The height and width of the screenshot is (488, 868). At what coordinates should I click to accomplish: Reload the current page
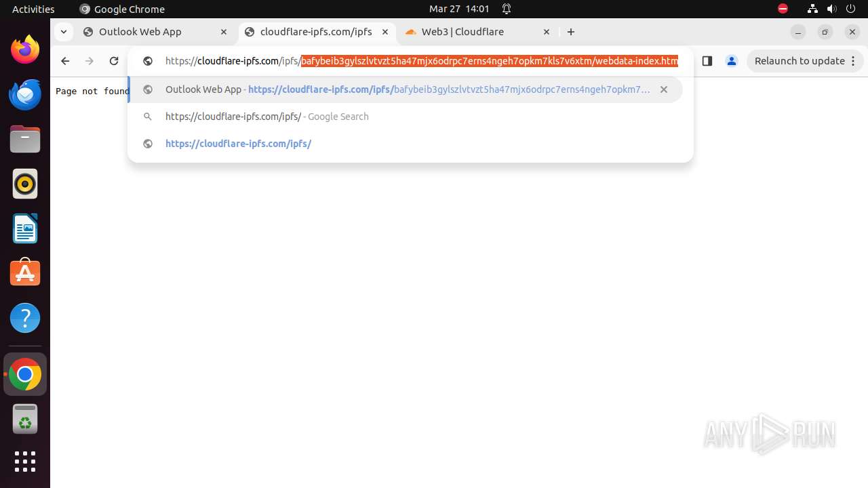114,61
